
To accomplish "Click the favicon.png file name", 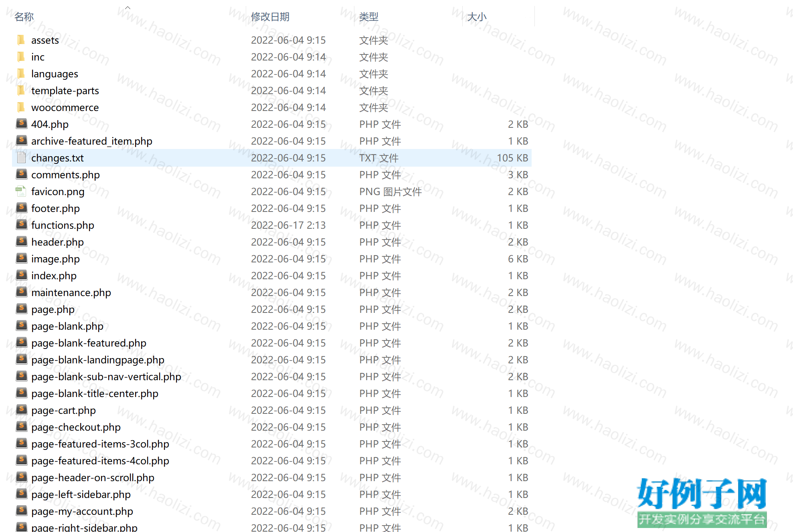I will pyautogui.click(x=58, y=191).
